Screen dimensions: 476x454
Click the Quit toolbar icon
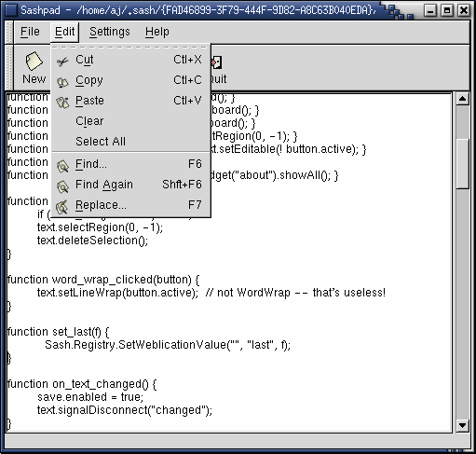(x=216, y=62)
